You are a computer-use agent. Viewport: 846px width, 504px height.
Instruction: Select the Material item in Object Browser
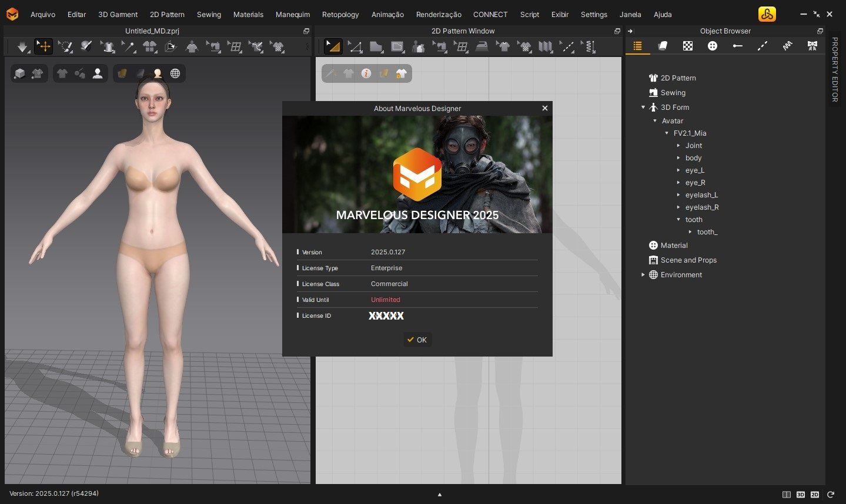pos(674,246)
